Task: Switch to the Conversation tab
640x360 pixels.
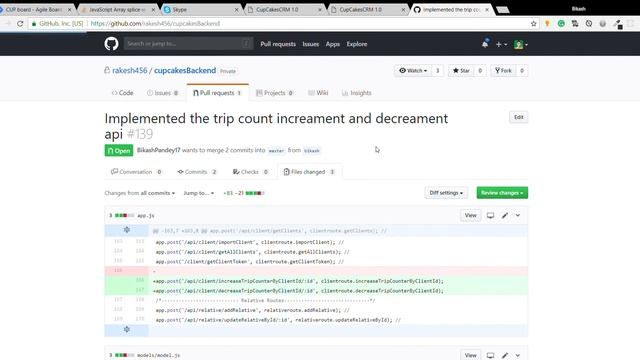Action: click(136, 172)
